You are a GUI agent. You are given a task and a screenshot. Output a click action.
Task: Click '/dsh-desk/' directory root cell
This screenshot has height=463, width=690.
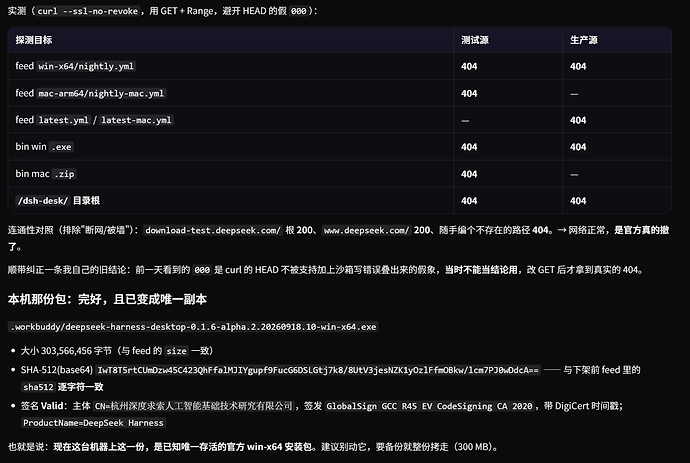click(x=58, y=201)
